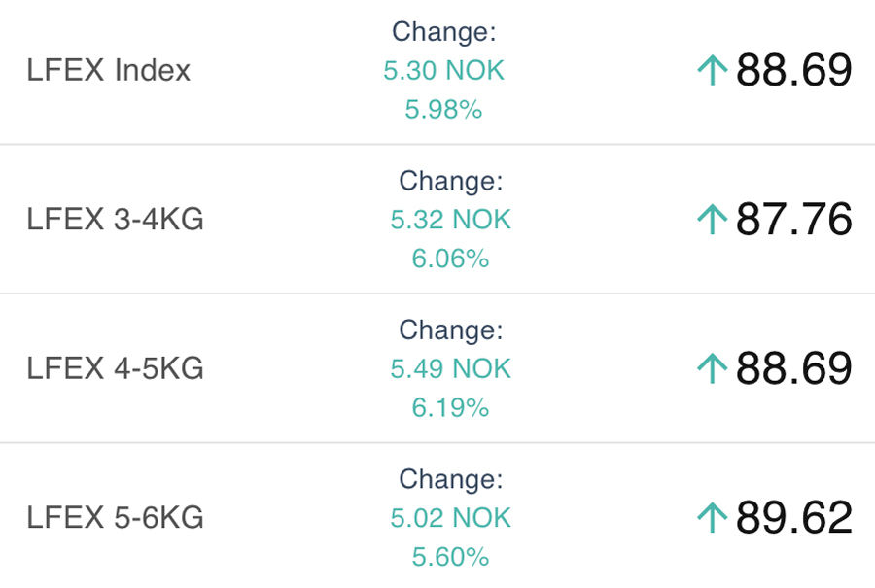875x588 pixels.
Task: Click the 5.32 NOK change value
Action: 450,220
